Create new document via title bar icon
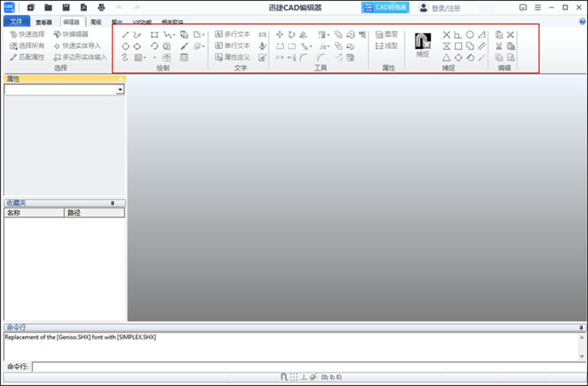 (31, 7)
